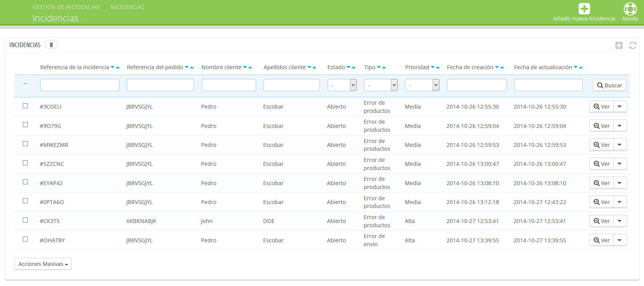The height and width of the screenshot is (286, 644).
Task: Click Ver for incidencia #5ZZCNC
Action: click(x=602, y=164)
